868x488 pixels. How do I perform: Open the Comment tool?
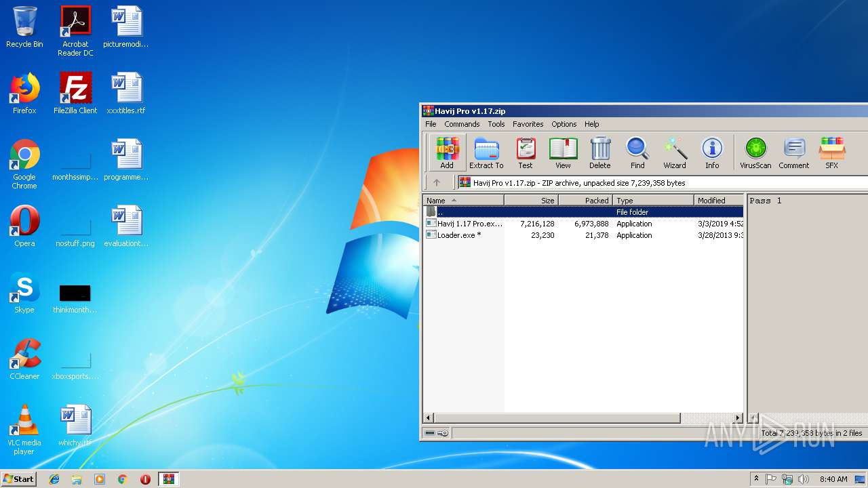(x=794, y=152)
